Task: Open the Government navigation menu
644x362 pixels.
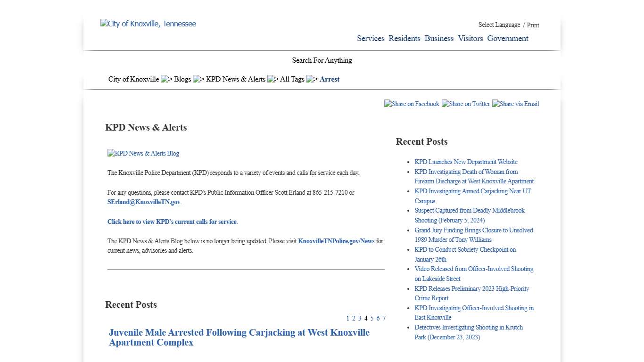Action: 508,39
